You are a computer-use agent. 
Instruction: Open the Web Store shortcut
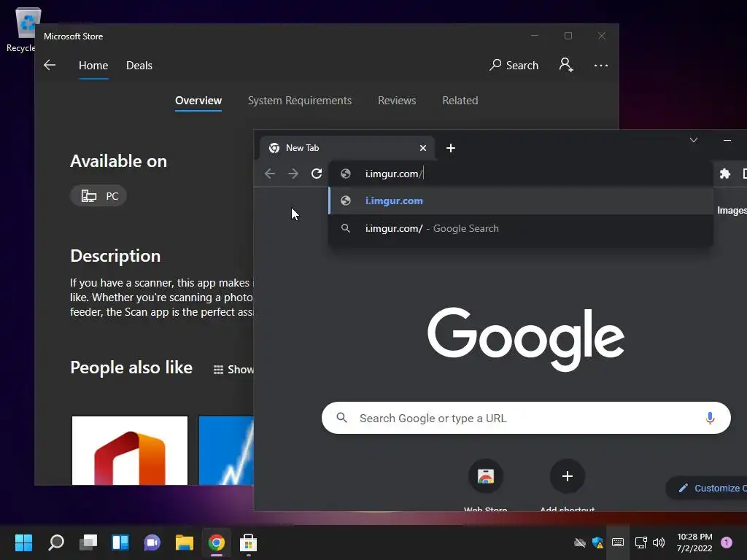(485, 476)
